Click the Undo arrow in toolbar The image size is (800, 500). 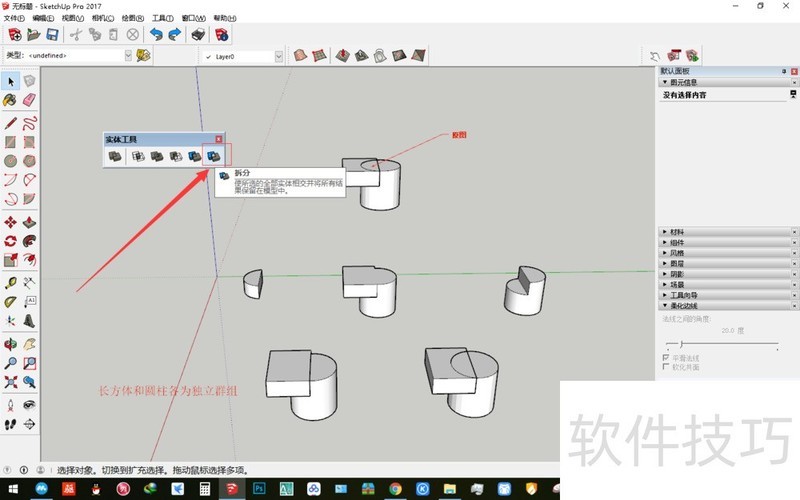[x=154, y=35]
